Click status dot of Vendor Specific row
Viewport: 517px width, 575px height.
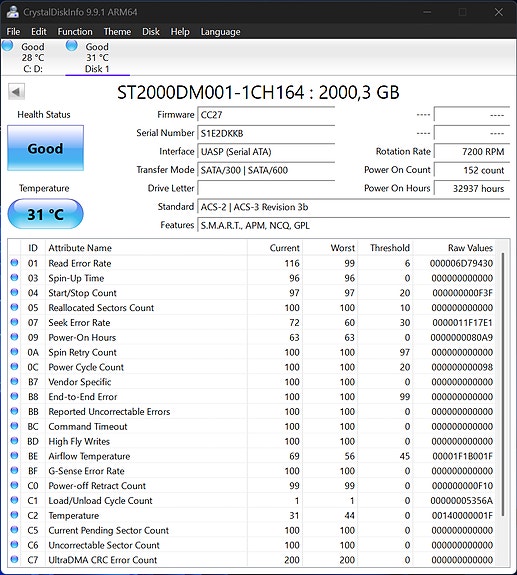pyautogui.click(x=14, y=381)
